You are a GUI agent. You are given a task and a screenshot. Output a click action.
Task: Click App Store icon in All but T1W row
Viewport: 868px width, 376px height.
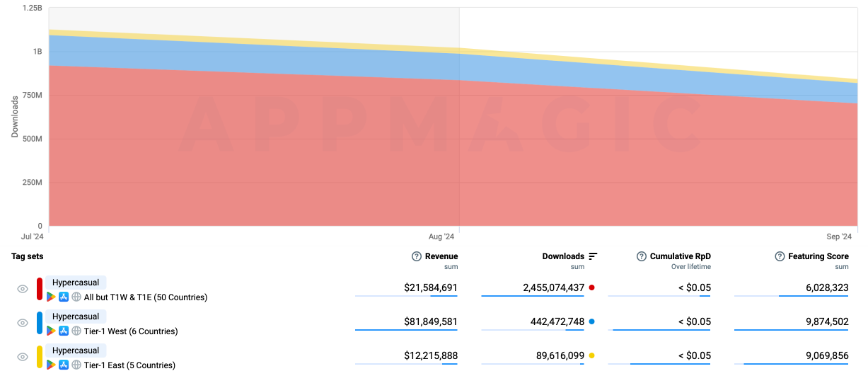point(64,297)
